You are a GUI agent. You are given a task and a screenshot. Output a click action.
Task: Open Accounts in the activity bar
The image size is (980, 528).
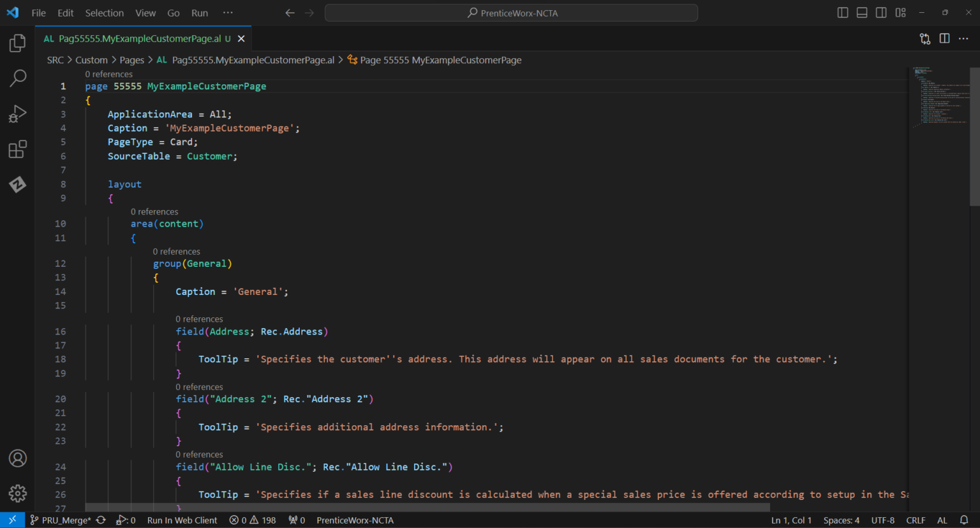pyautogui.click(x=17, y=458)
